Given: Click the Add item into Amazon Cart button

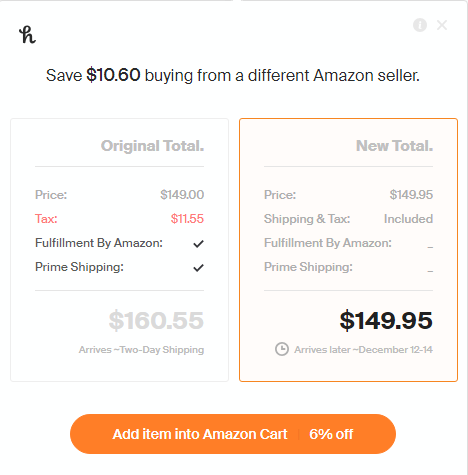Looking at the screenshot, I should coord(233,434).
